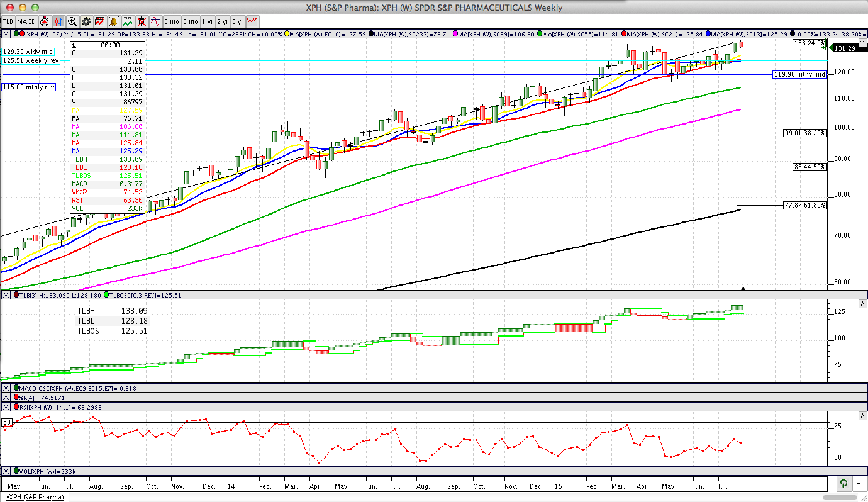868x502 pixels.
Task: Set chart range to 5 yr
Action: pos(238,21)
